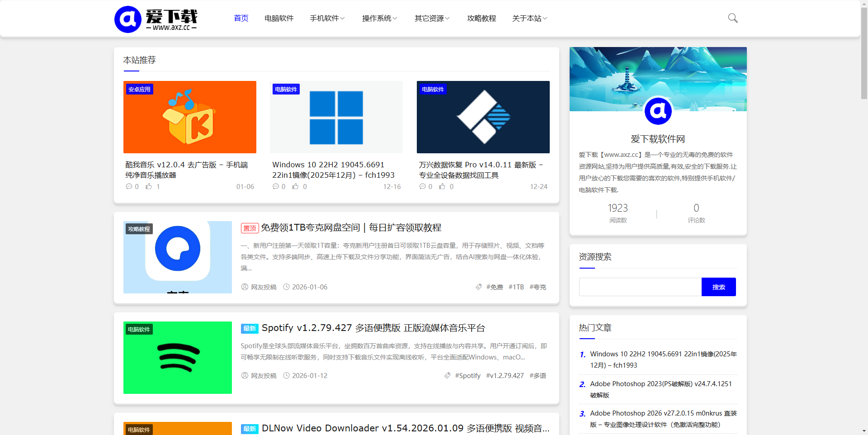
Task: Open the 电脑软件 nav item
Action: click(x=279, y=18)
